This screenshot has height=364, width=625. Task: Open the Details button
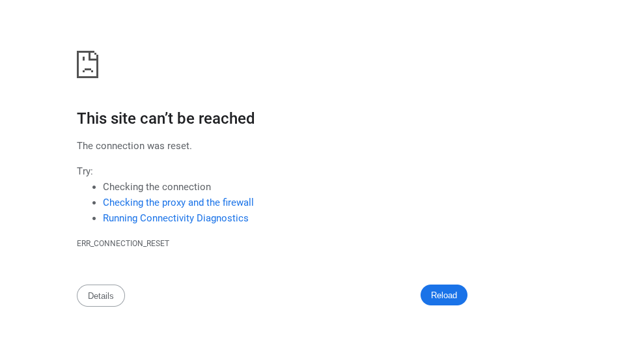(x=101, y=296)
